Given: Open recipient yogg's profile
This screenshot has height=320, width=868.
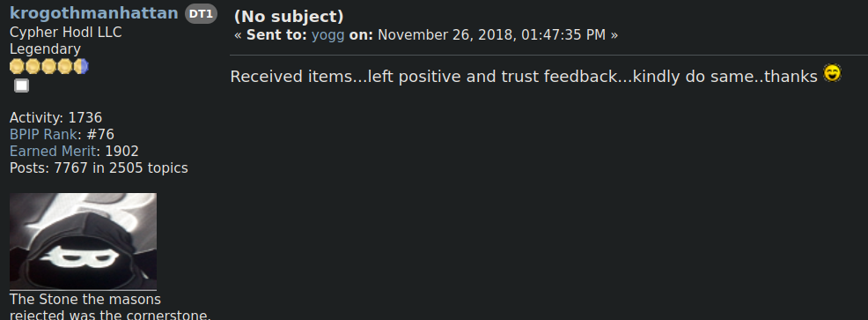Looking at the screenshot, I should (327, 35).
